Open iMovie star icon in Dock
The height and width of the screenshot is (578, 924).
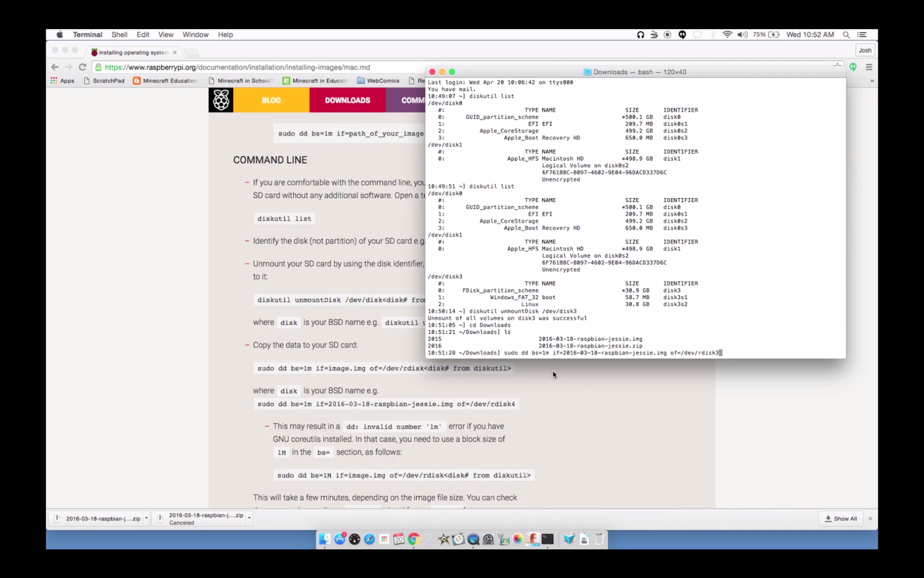click(443, 539)
